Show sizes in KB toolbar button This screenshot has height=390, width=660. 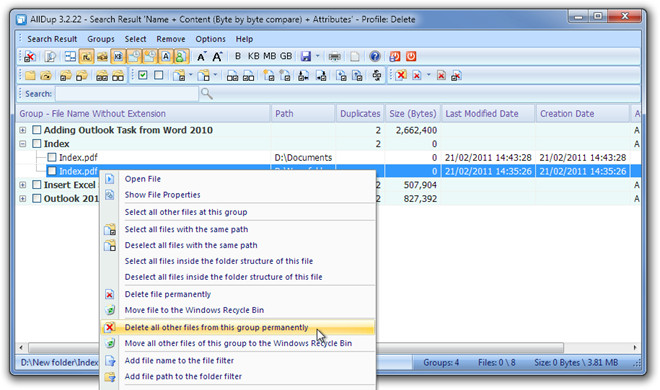click(x=253, y=56)
